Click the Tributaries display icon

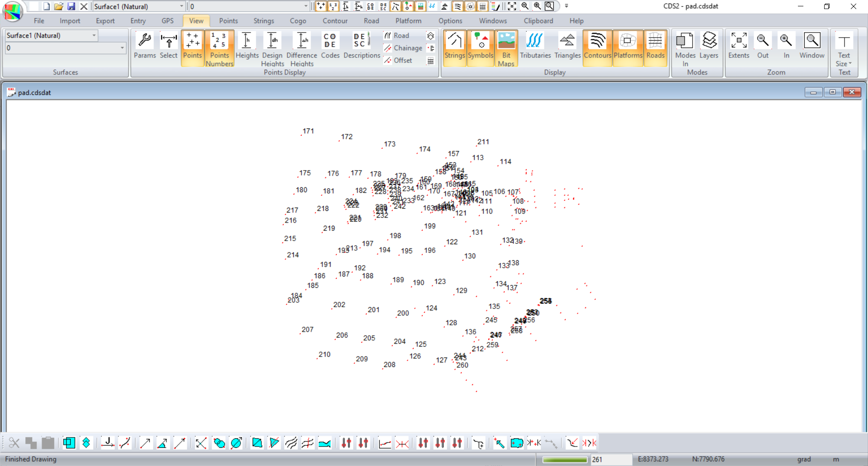click(x=535, y=45)
